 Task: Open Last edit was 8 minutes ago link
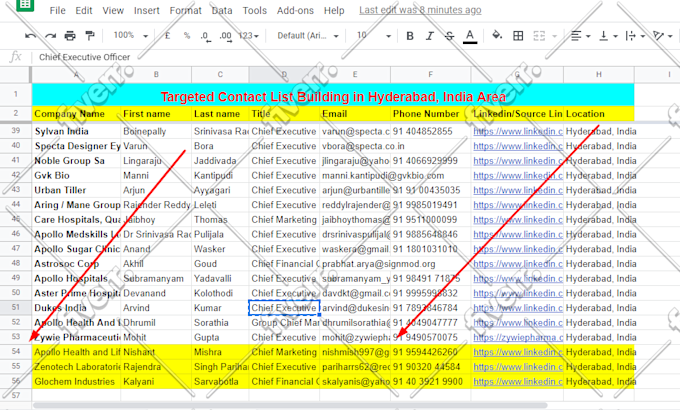coord(420,10)
